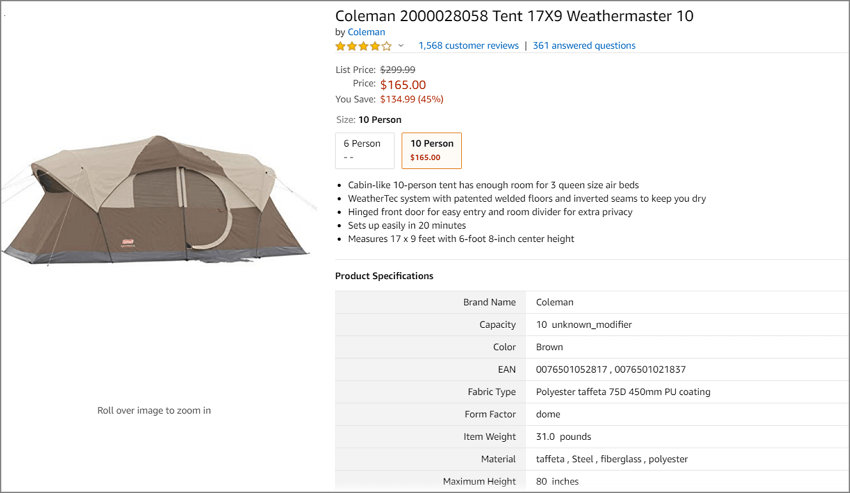The width and height of the screenshot is (850, 493).
Task: Select the 6 Person size option
Action: point(365,150)
